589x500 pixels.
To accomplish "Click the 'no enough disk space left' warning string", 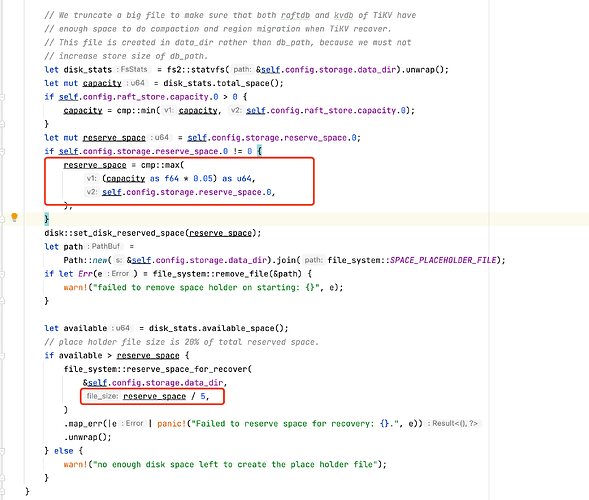I will pyautogui.click(x=235, y=464).
